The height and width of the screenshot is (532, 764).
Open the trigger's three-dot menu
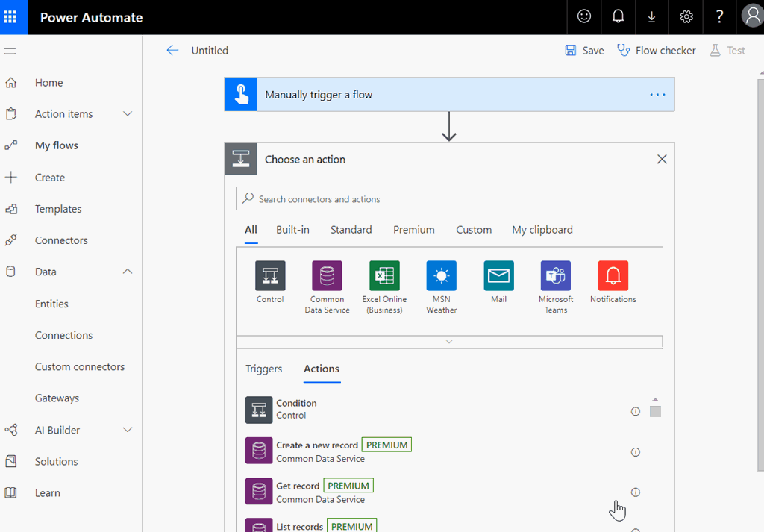(x=657, y=95)
